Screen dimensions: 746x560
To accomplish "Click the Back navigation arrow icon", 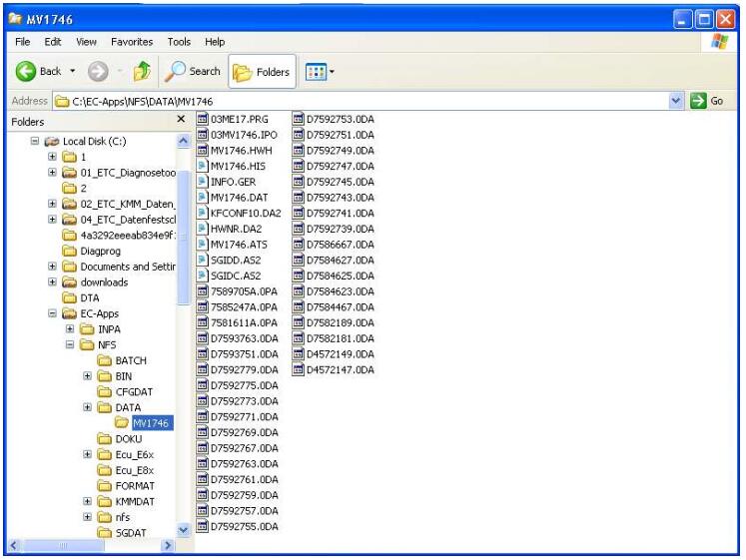I will click(x=24, y=71).
